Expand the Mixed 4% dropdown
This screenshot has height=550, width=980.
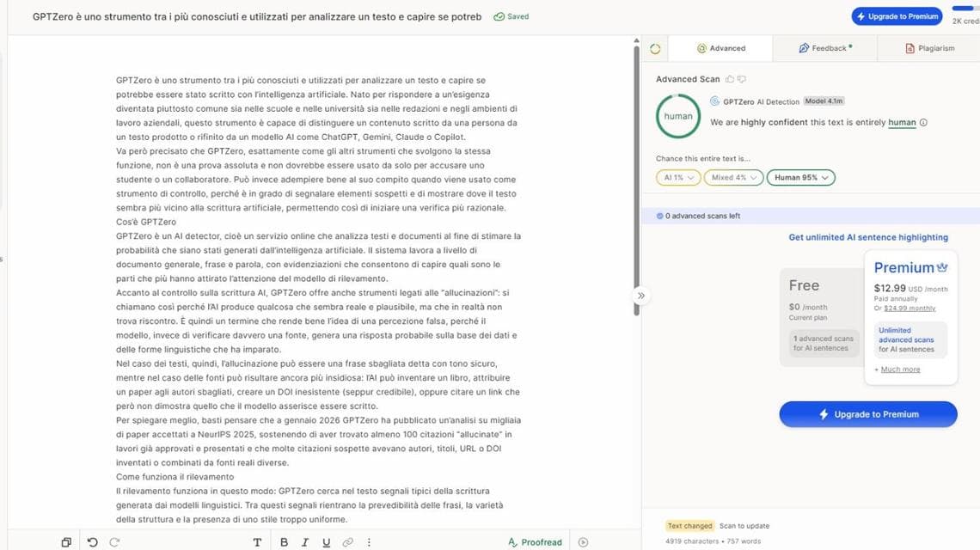pyautogui.click(x=734, y=178)
